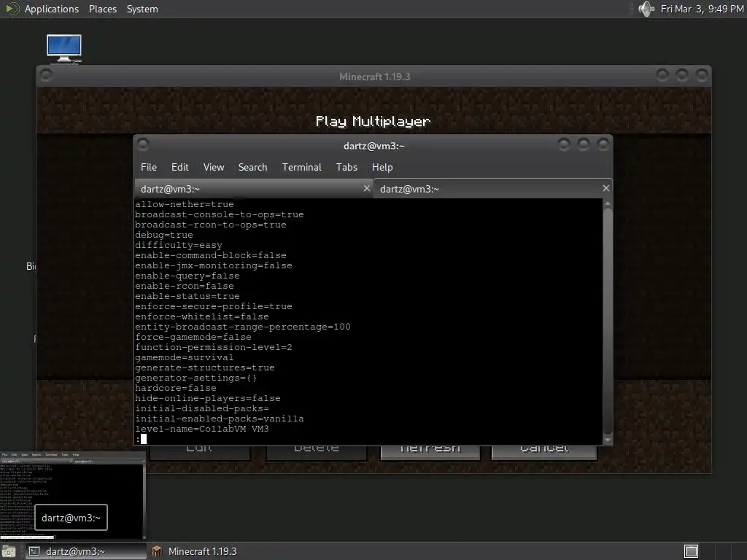Click the dartz@vm3 preview tooltip label
The width and height of the screenshot is (747, 560).
(x=71, y=518)
